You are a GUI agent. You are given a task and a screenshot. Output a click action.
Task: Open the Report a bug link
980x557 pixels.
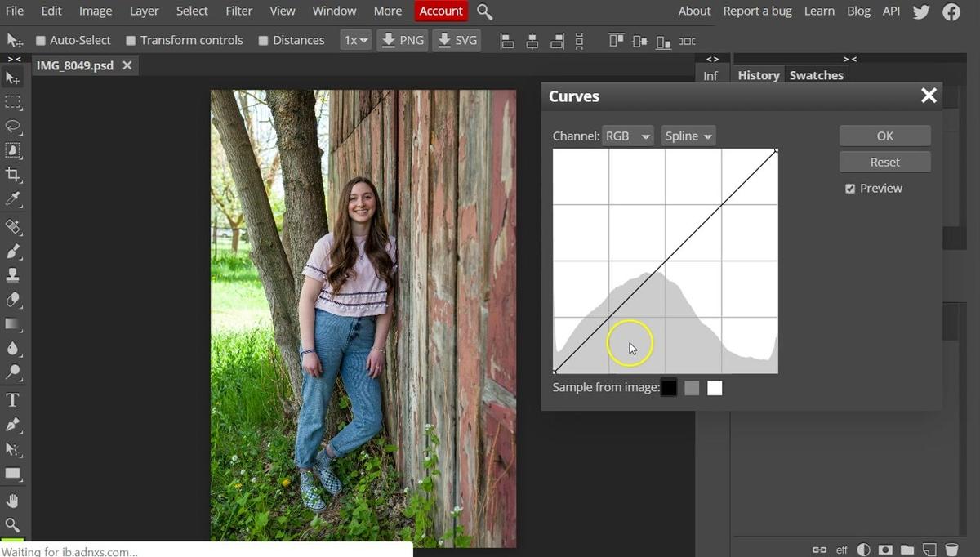click(756, 11)
